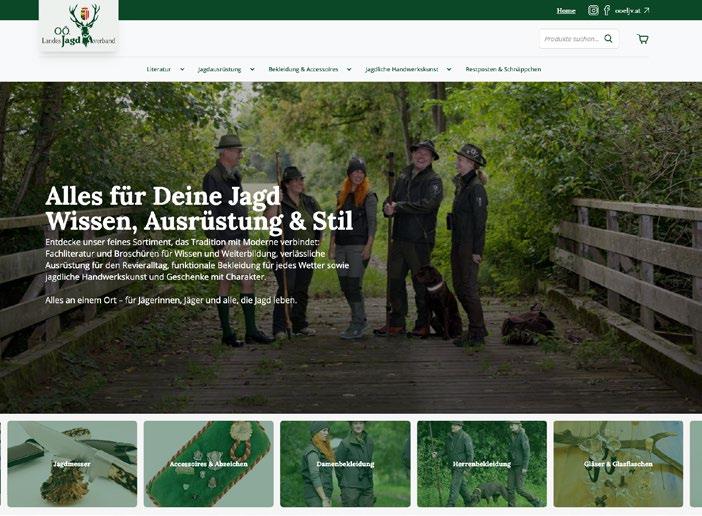Viewport: 702px width, 516px height.
Task: Click the OÖ Landesjagdverband logo
Action: tap(79, 26)
